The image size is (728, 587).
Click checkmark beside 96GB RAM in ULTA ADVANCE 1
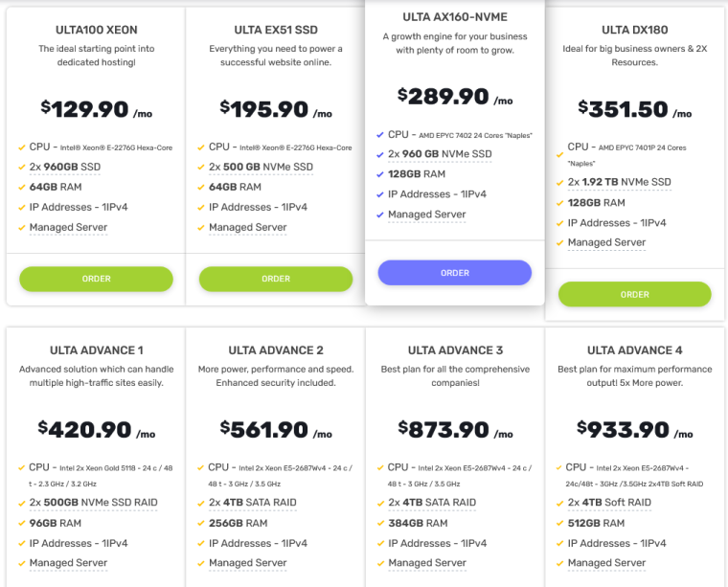tap(22, 524)
